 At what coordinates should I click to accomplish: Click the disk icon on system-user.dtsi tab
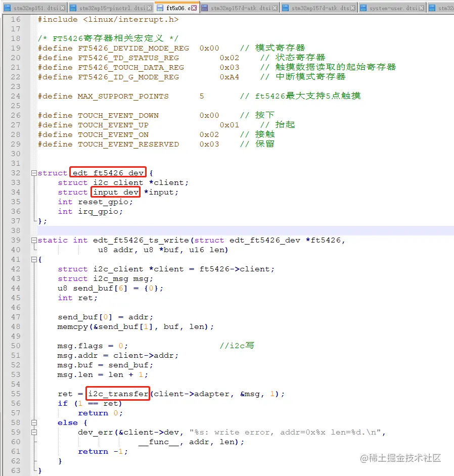click(x=363, y=8)
